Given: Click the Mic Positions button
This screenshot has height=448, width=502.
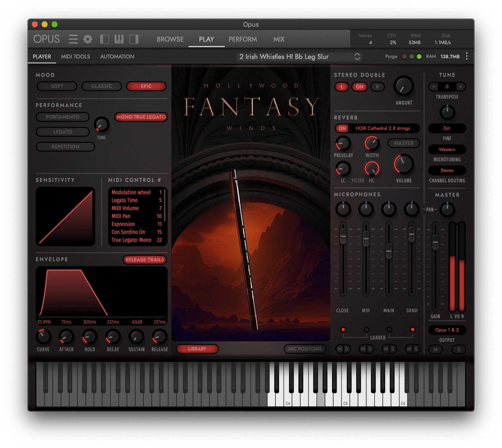Looking at the screenshot, I should click(x=305, y=349).
